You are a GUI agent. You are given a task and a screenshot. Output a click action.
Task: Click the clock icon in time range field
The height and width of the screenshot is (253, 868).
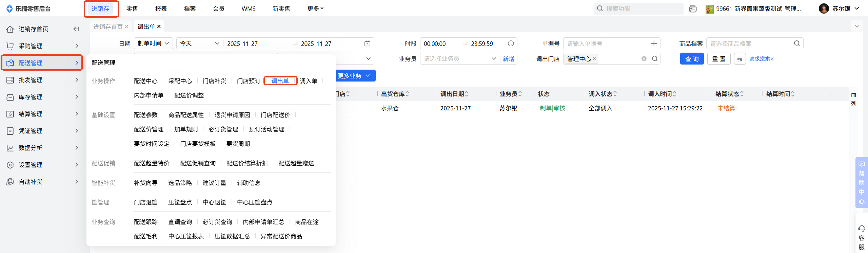coord(511,43)
